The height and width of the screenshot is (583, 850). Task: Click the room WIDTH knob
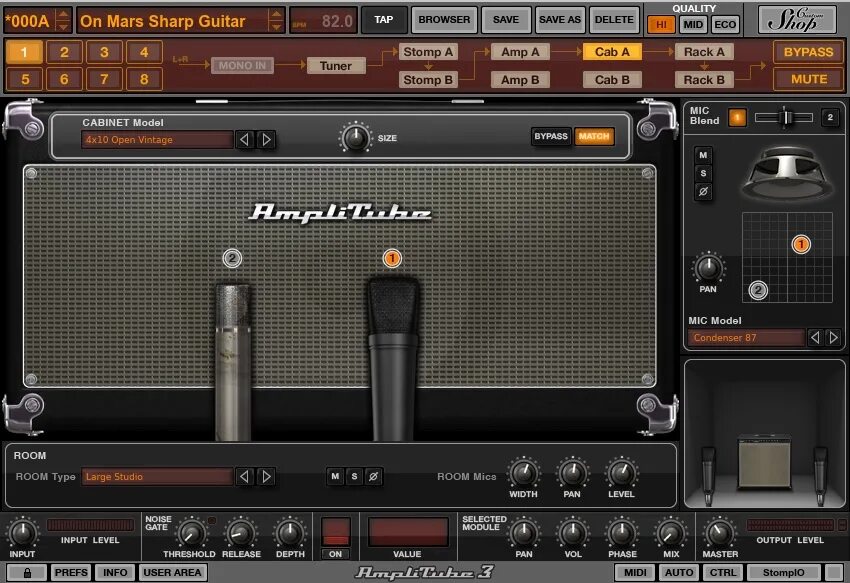click(523, 473)
